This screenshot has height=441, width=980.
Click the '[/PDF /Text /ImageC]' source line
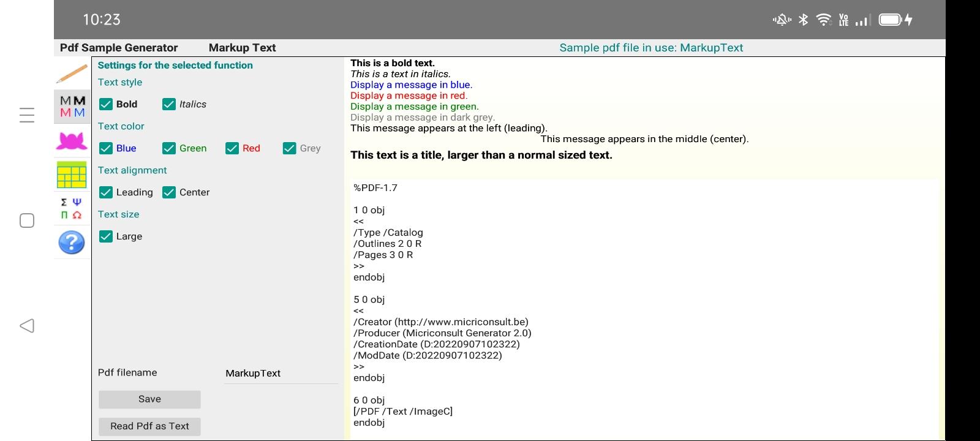coord(403,412)
